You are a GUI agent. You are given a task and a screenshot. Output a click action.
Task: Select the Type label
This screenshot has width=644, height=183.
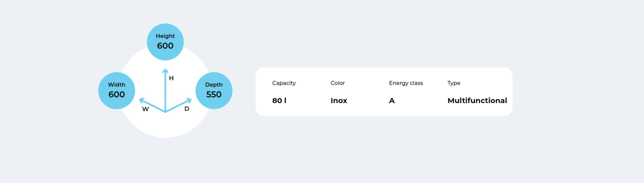(454, 83)
